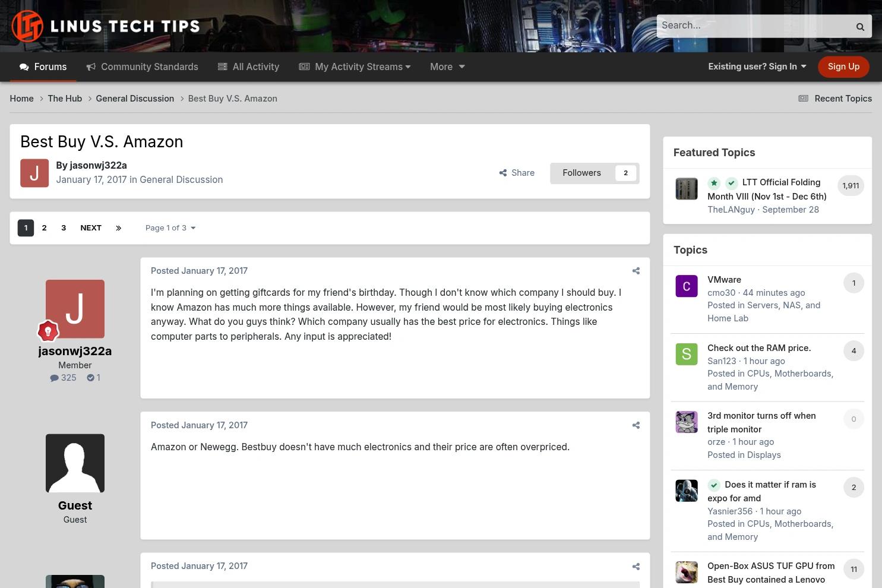Screen dimensions: 882x588
Task: Click the Guest user avatar
Action: pos(75,463)
